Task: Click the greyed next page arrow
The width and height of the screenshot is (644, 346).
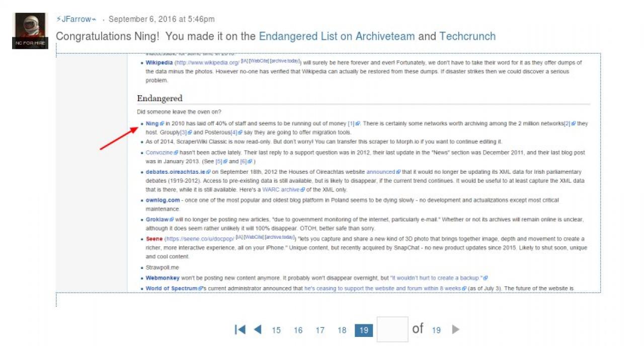Action: 456,330
